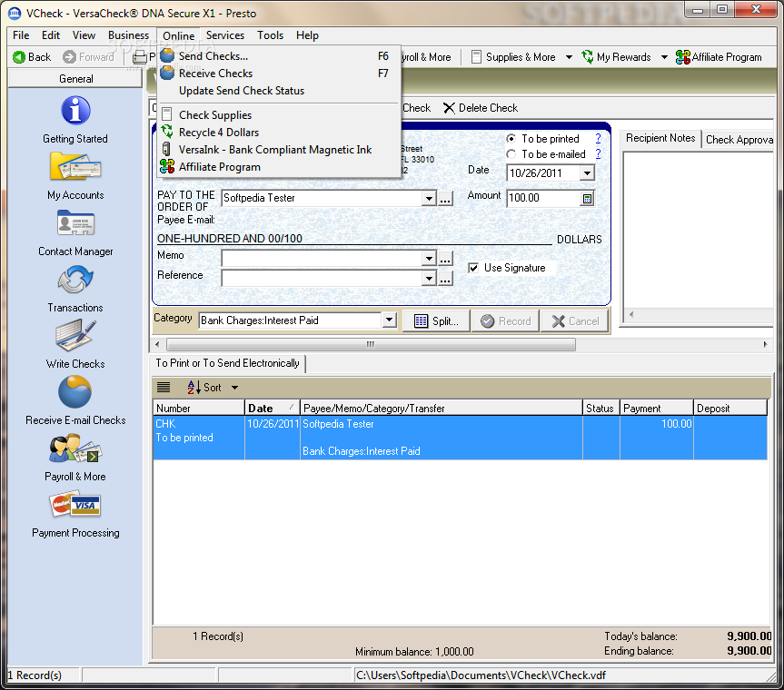784x690 pixels.
Task: Expand the Reference dropdown arrow
Action: point(429,278)
